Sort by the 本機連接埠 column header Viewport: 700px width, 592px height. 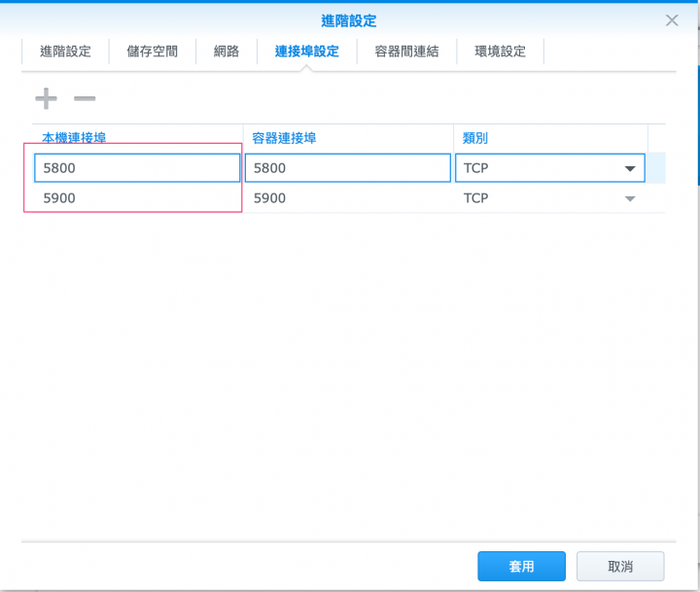pos(74,138)
